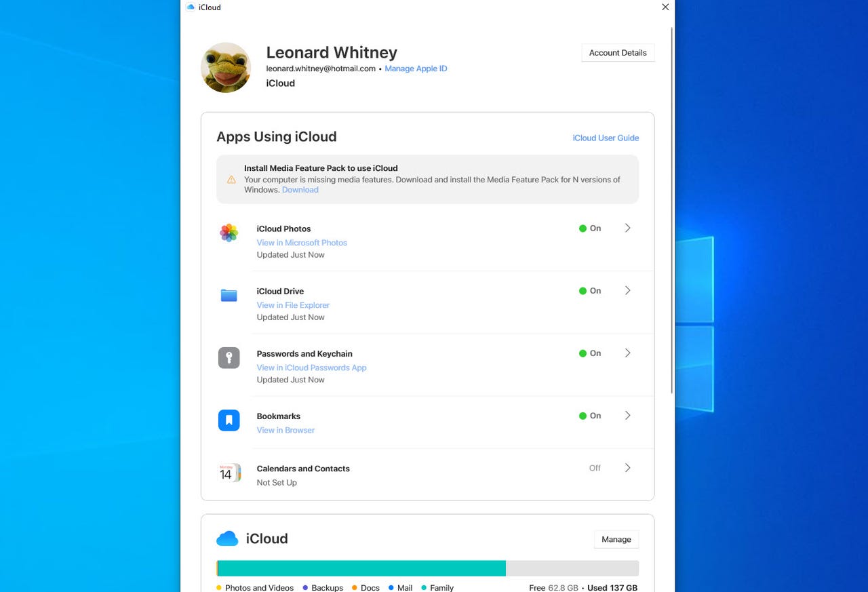Image resolution: width=868 pixels, height=592 pixels.
Task: Expand Bookmarks settings chevron
Action: (628, 415)
